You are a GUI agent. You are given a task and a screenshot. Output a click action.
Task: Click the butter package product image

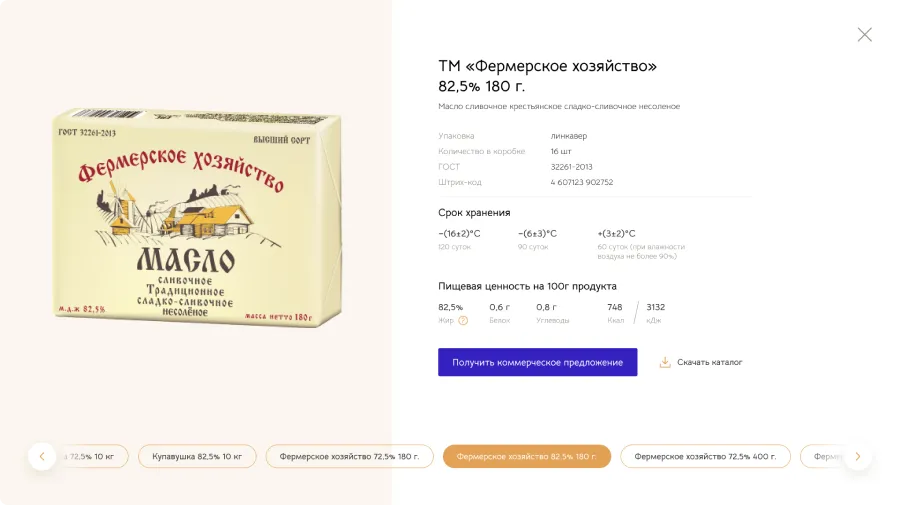pos(197,218)
